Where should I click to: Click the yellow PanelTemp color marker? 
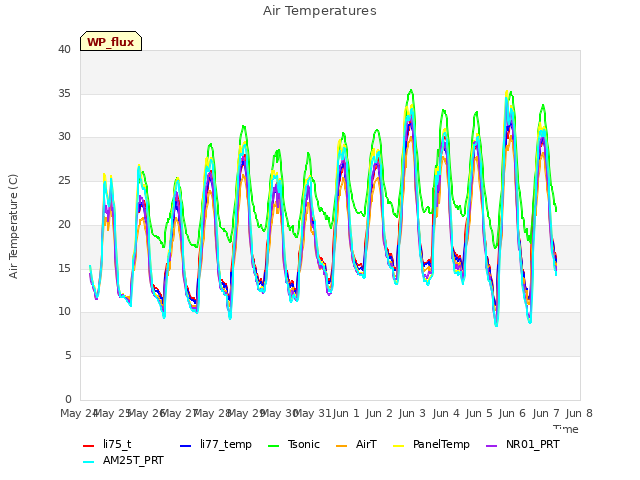click(398, 446)
